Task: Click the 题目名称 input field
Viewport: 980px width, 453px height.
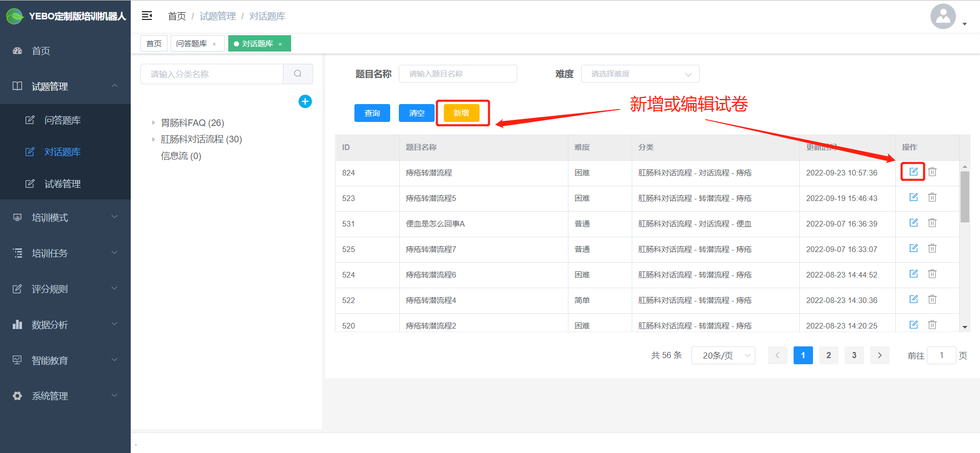Action: click(x=458, y=73)
